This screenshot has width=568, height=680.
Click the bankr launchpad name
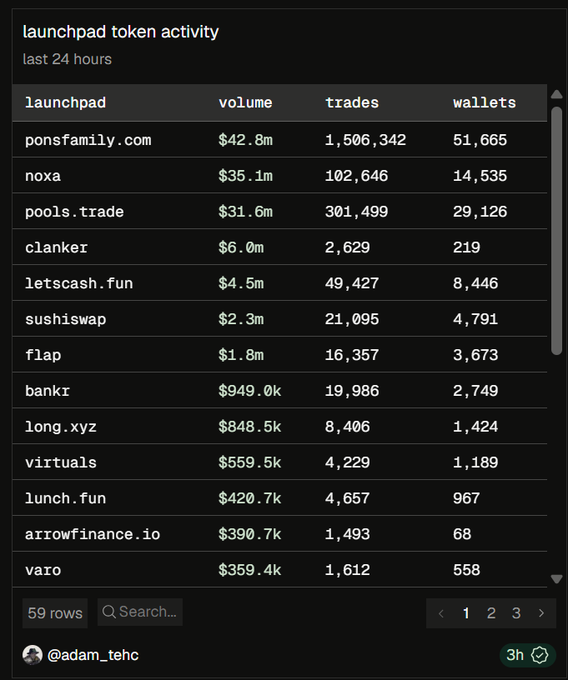[47, 391]
